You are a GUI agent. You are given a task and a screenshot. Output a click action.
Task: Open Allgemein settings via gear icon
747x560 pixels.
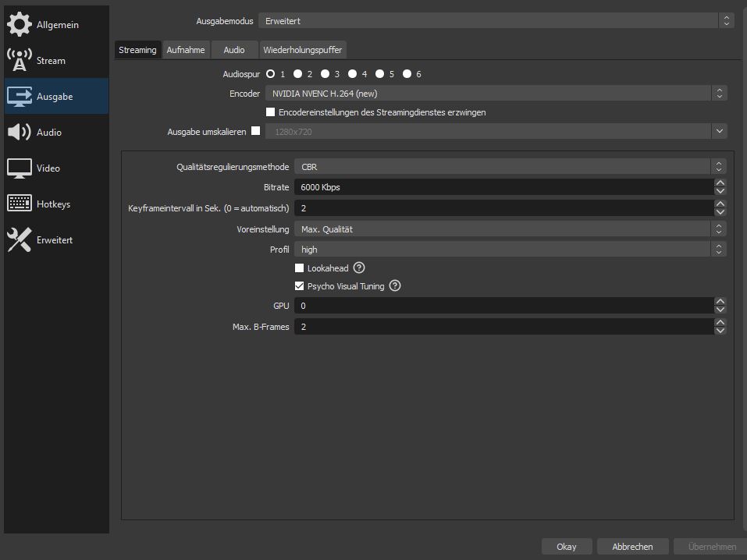tap(20, 25)
